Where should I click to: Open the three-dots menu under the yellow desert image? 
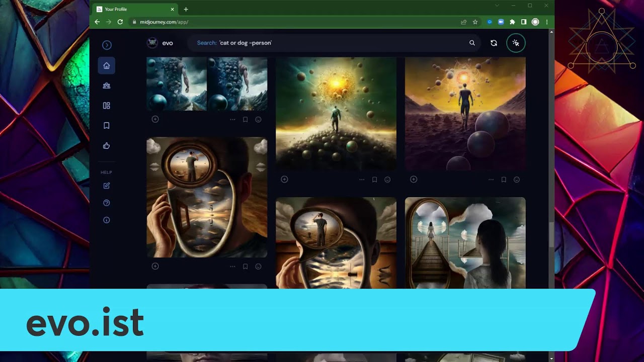[491, 179]
